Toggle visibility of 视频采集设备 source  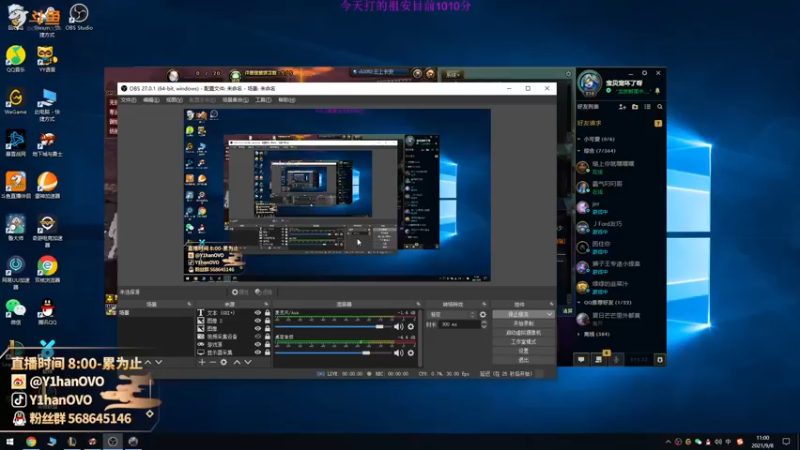tap(258, 337)
